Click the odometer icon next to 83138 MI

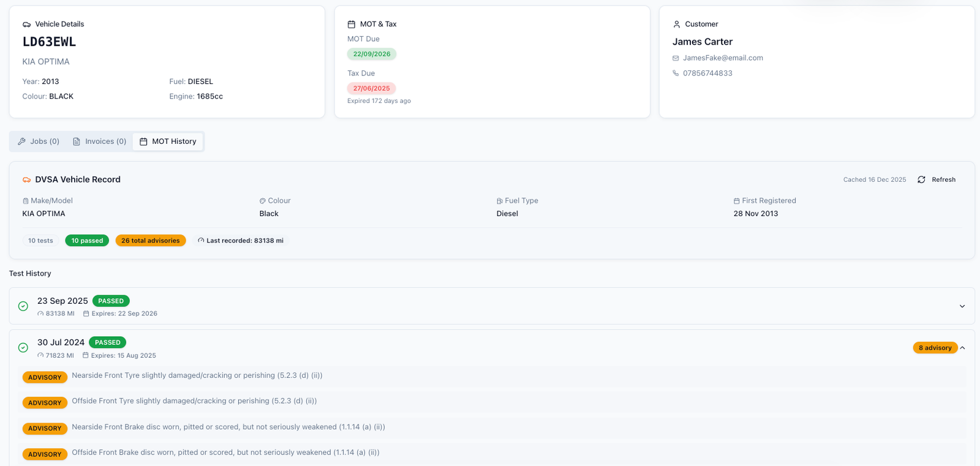click(x=40, y=314)
